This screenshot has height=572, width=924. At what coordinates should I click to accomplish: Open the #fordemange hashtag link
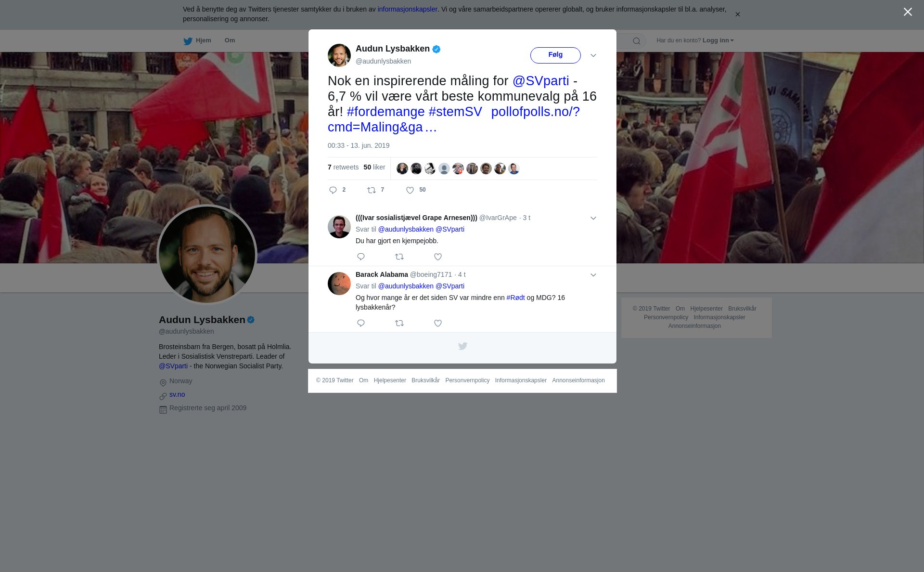point(385,112)
